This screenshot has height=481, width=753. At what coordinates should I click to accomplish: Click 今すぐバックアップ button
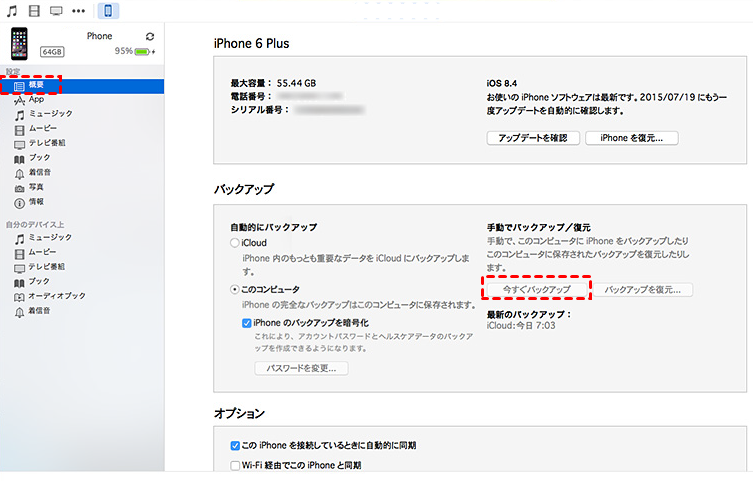536,289
